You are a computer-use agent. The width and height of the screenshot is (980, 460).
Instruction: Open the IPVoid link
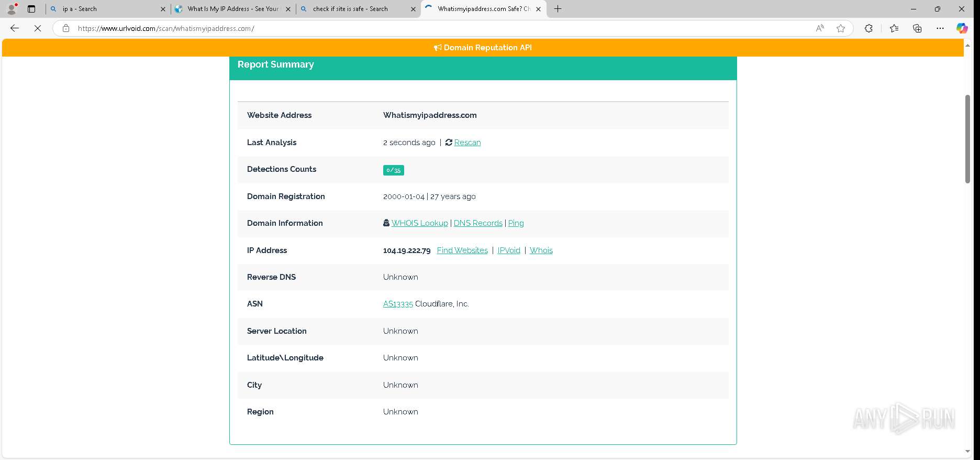click(509, 250)
